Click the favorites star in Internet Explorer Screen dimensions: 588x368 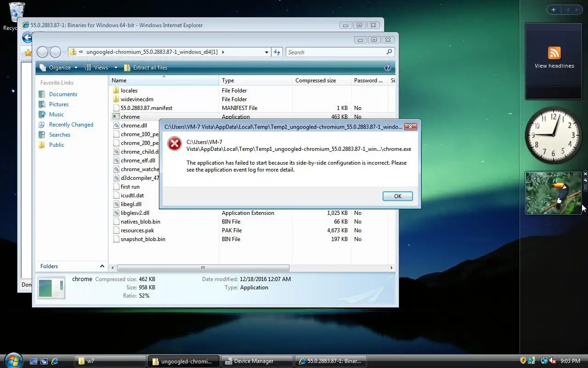(28, 53)
